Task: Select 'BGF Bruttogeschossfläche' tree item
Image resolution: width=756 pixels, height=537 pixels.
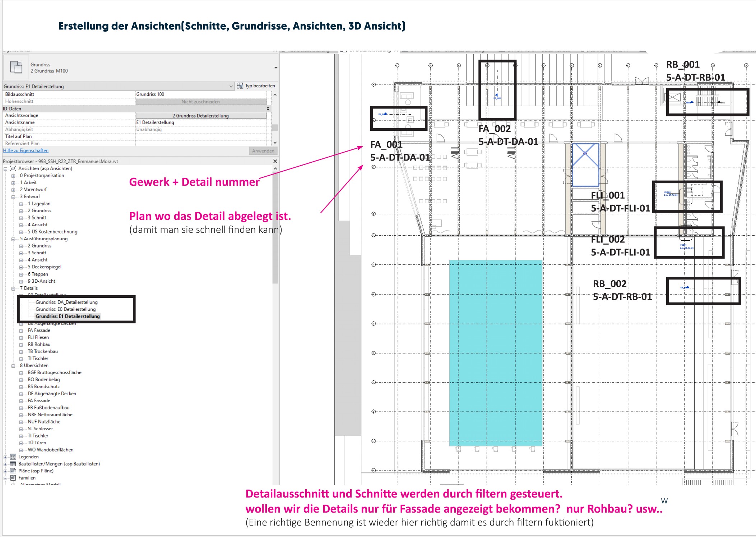Action: [54, 372]
